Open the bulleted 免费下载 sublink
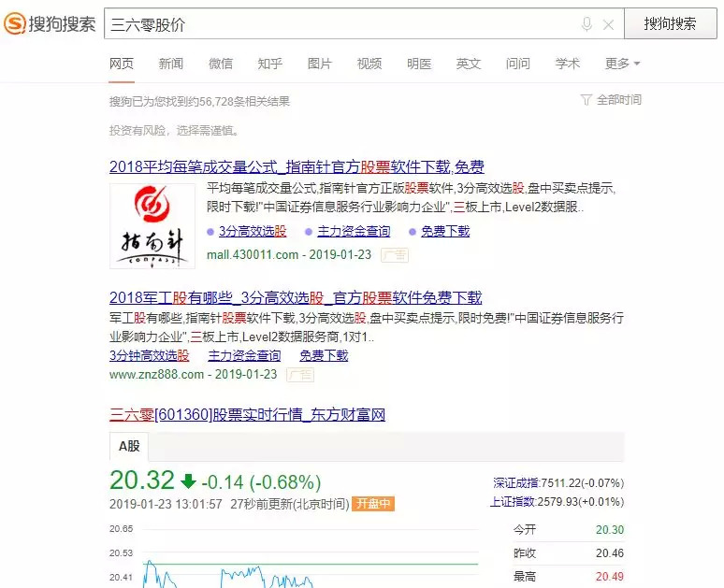 point(445,231)
